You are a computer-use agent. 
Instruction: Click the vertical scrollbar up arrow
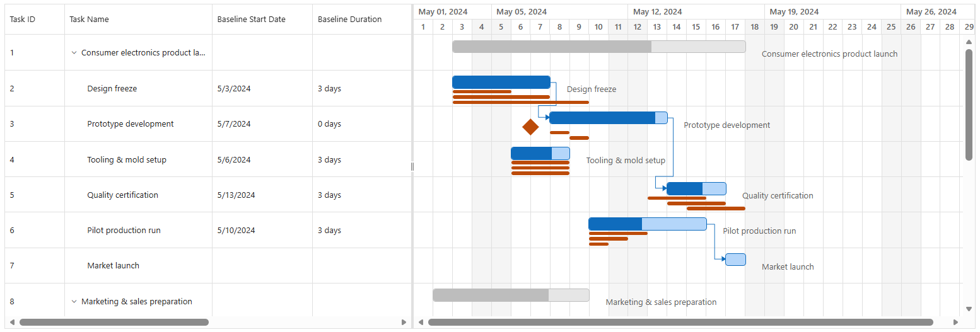pos(969,42)
